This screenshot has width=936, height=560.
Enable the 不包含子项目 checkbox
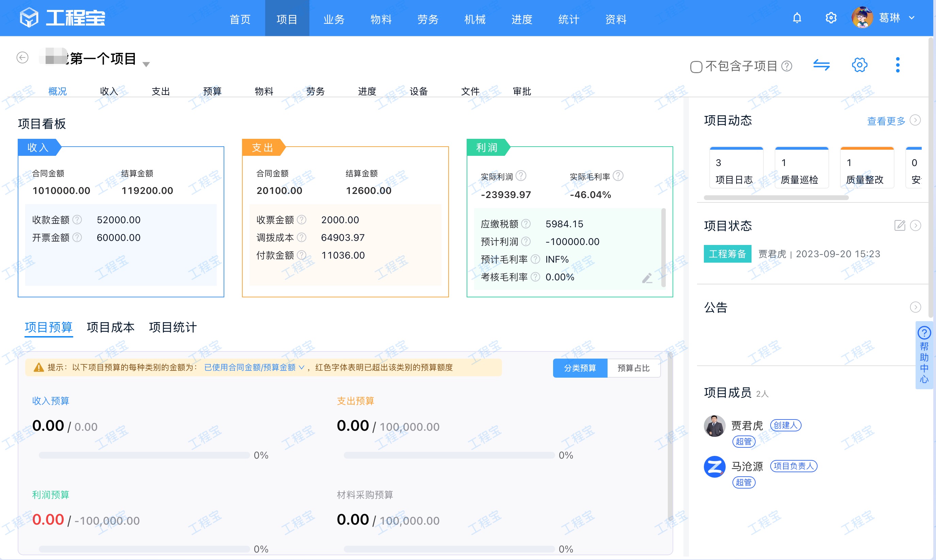click(696, 66)
